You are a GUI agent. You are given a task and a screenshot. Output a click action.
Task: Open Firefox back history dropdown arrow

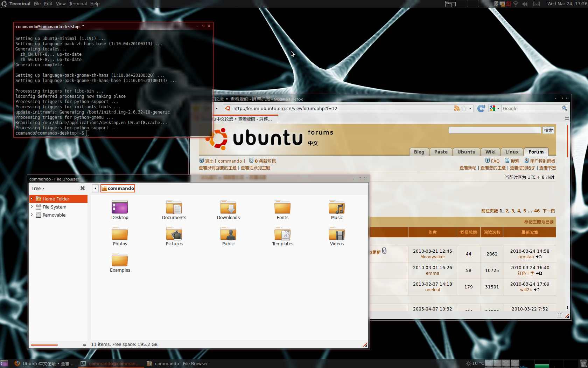(x=217, y=108)
